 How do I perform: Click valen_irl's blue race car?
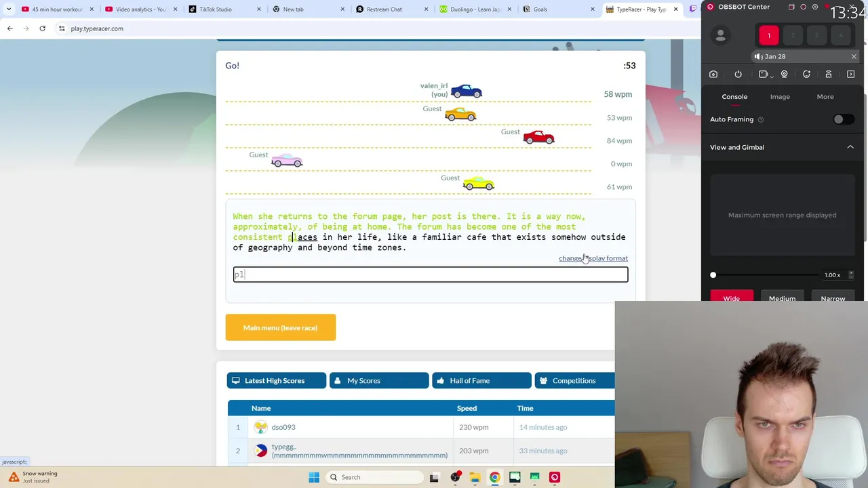click(x=467, y=91)
